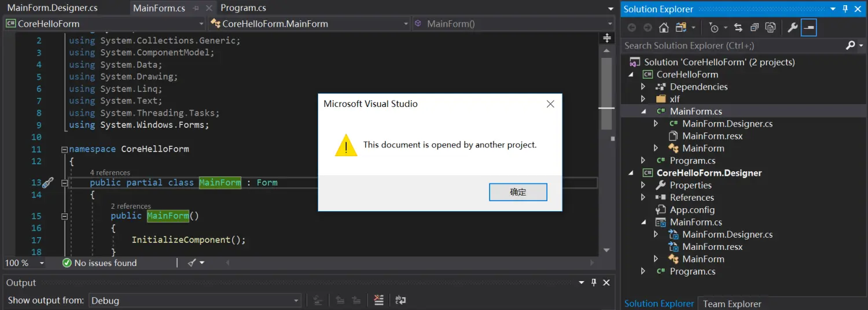The height and width of the screenshot is (310, 868).
Task: Click the split editor handle above the scrollbar
Action: (x=606, y=38)
